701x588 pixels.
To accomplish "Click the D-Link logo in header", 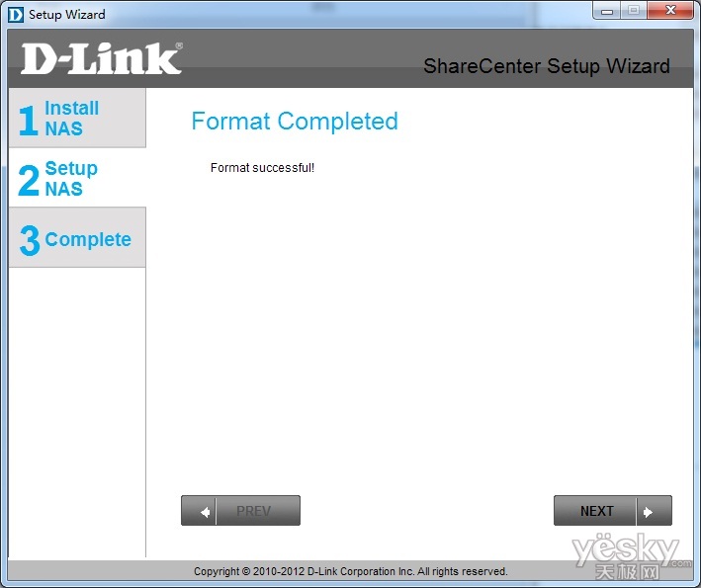I will pos(102,58).
